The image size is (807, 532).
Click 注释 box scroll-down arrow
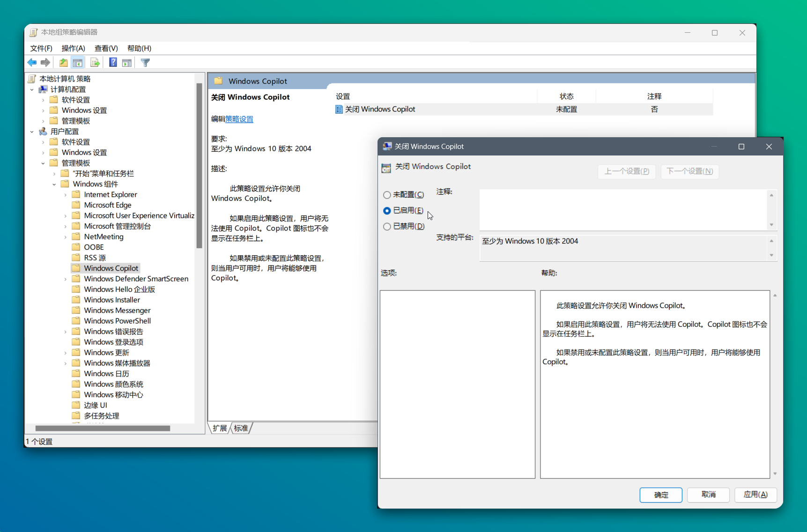[x=771, y=225]
